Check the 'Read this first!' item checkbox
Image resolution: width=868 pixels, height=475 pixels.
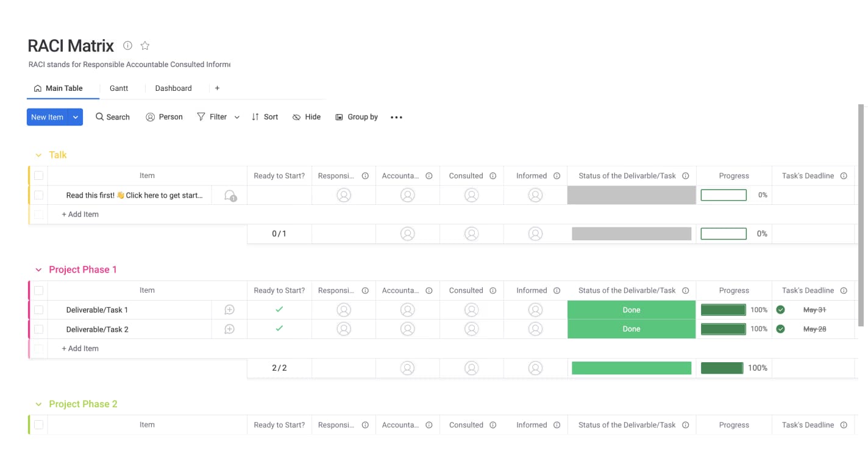pos(38,195)
